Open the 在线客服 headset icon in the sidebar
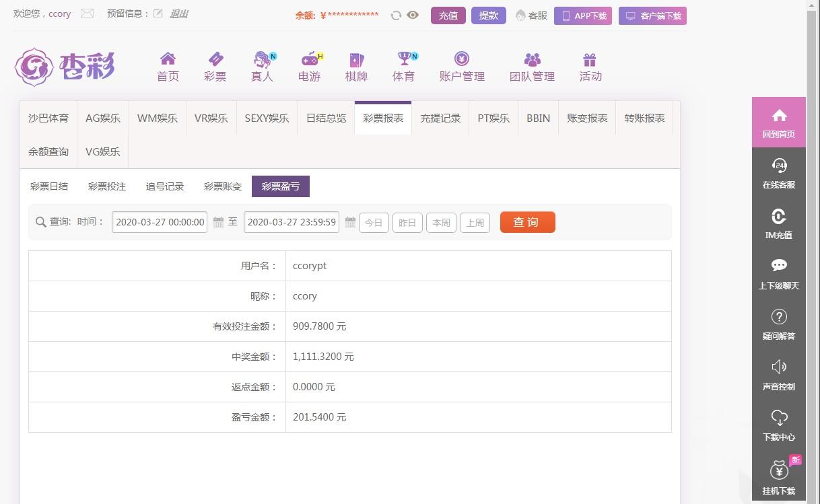Viewport: 820px width, 504px height. [779, 166]
